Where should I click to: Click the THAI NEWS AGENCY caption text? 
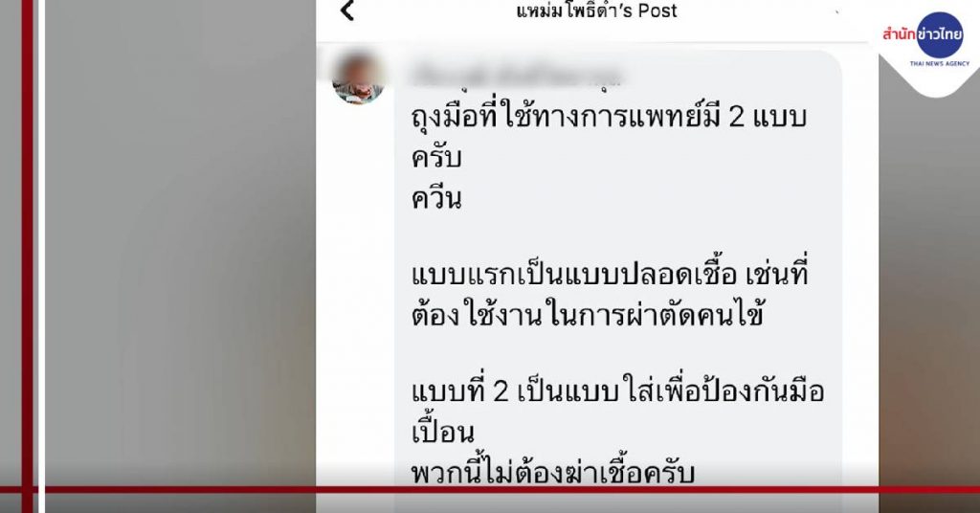[x=940, y=64]
